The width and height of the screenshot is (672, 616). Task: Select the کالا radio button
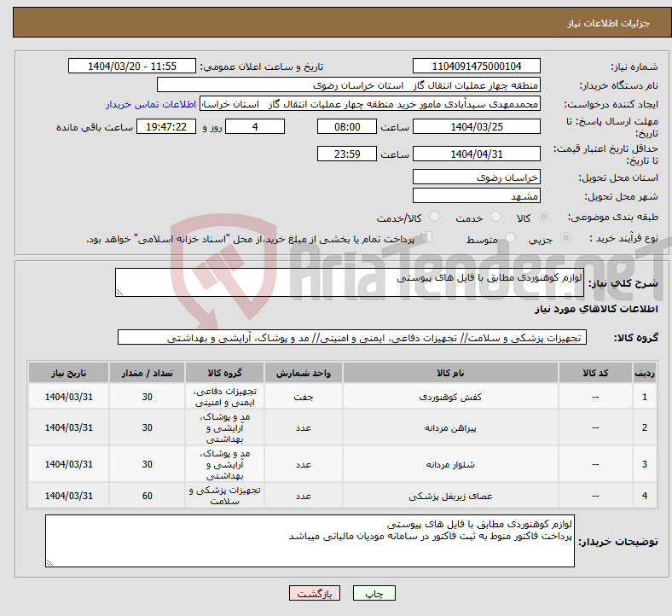coord(543,217)
